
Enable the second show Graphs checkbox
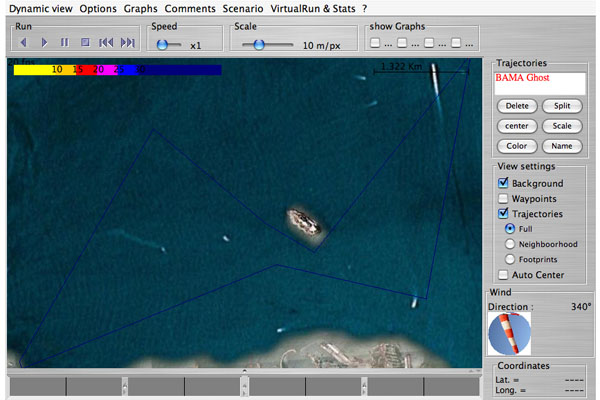402,43
